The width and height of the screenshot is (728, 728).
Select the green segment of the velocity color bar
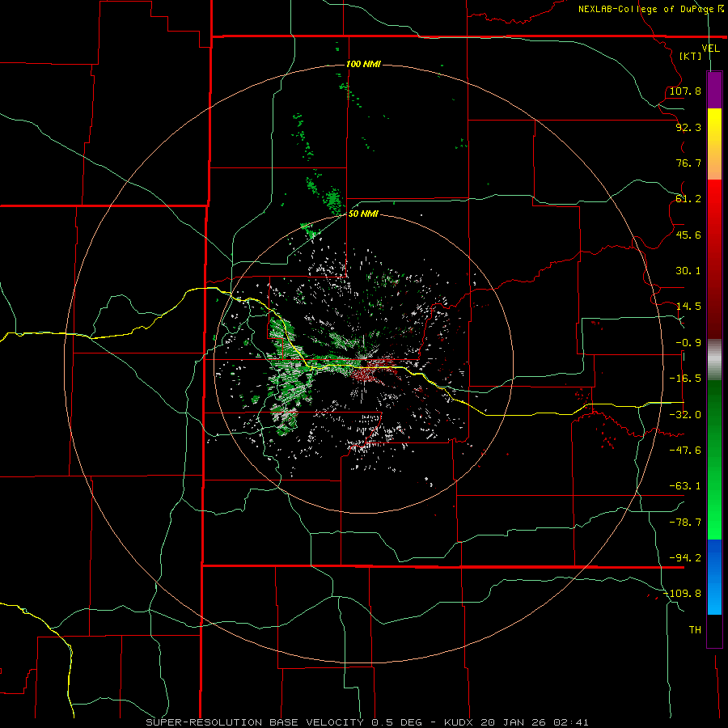coord(714,459)
